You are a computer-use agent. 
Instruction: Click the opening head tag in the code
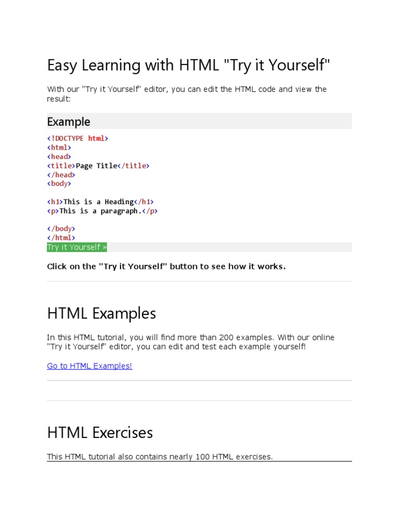pyautogui.click(x=59, y=156)
